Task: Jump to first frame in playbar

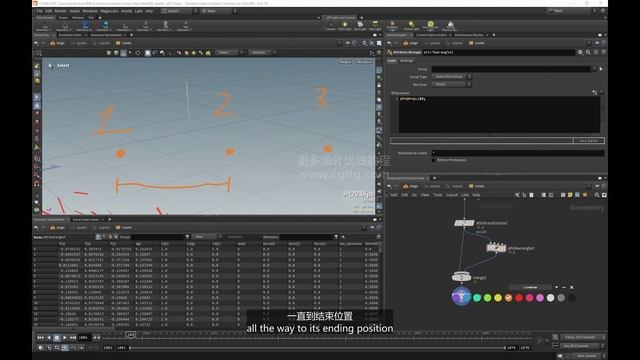Action: 40,338
